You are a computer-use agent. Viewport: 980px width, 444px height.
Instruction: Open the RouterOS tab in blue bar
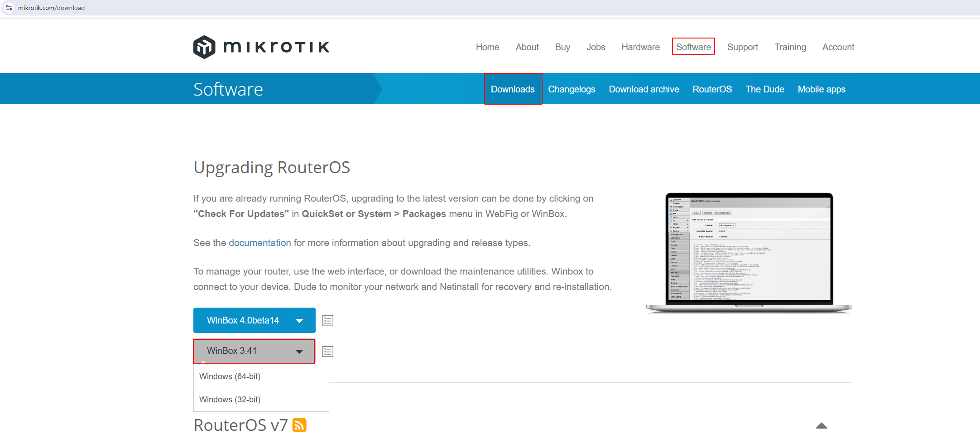tap(712, 89)
